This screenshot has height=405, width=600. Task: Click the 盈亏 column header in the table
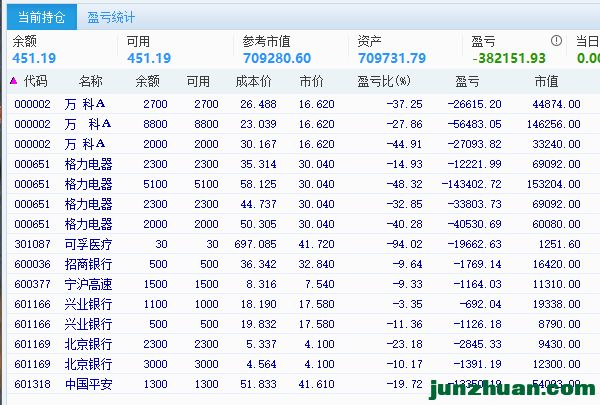tap(467, 81)
